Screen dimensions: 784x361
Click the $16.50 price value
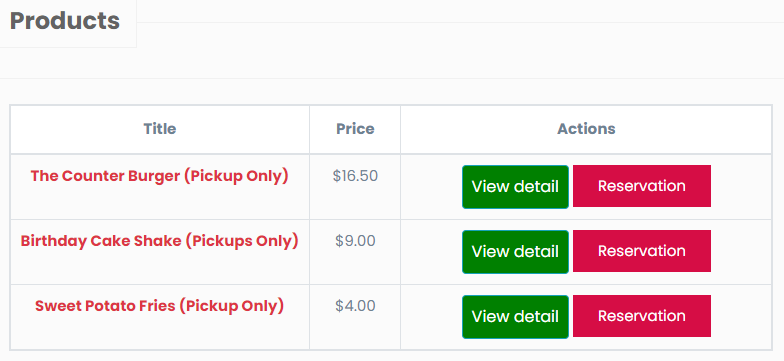click(x=355, y=176)
